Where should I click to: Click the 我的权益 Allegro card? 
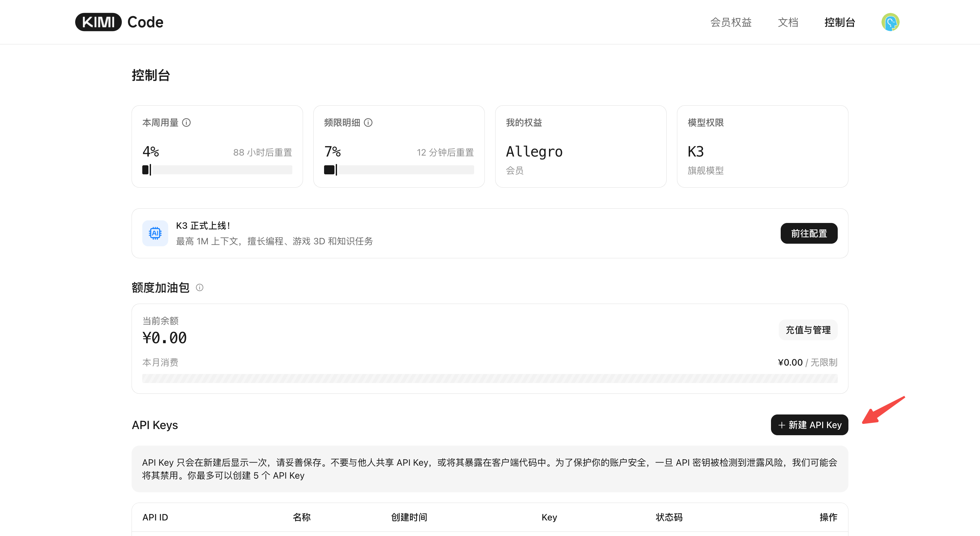[580, 146]
